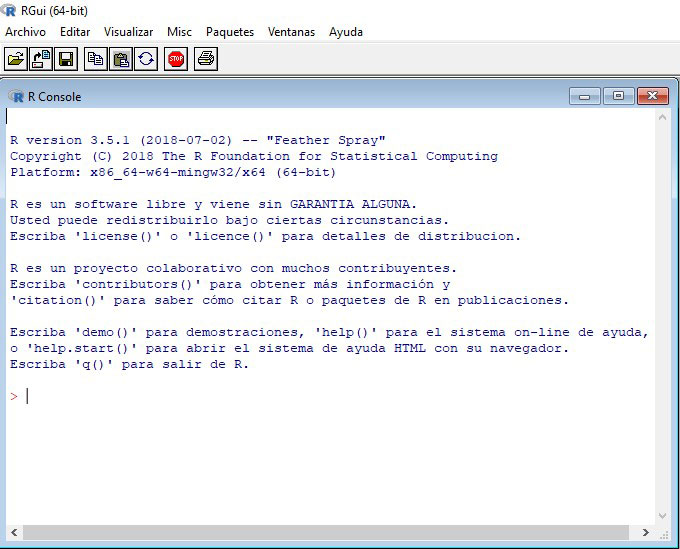Open the Editar menu
Screen dimensions: 680x549
(75, 32)
